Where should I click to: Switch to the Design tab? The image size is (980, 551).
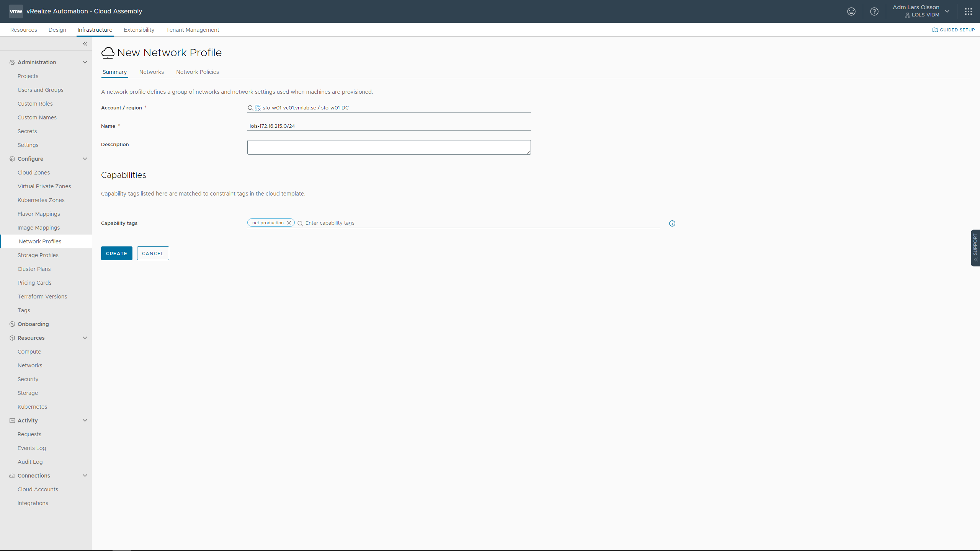coord(57,30)
